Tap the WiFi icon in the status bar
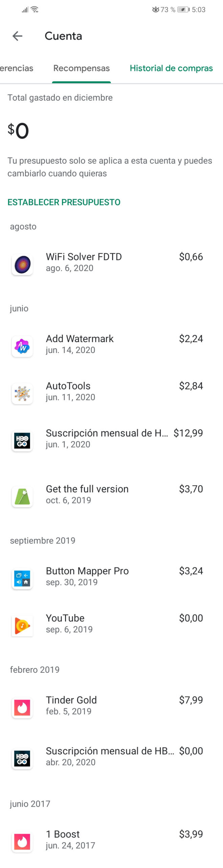 tap(35, 9)
